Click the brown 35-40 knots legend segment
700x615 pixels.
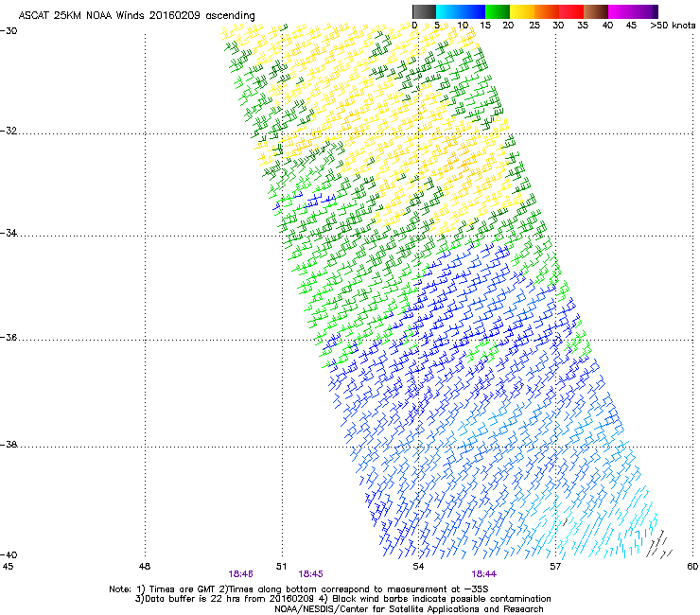coord(596,11)
